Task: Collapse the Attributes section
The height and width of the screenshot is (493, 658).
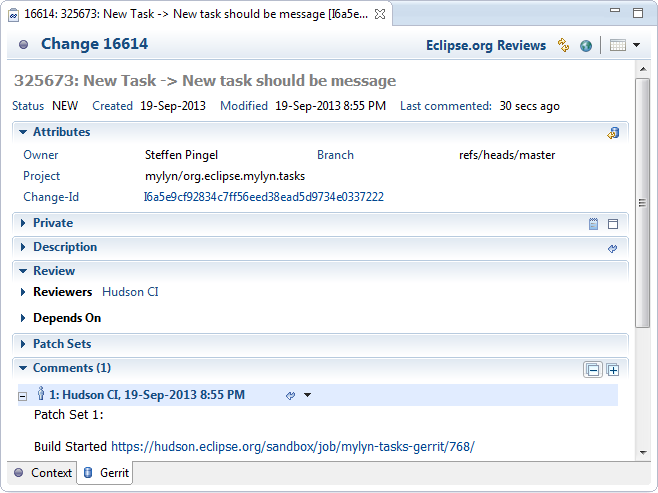Action: [x=23, y=132]
